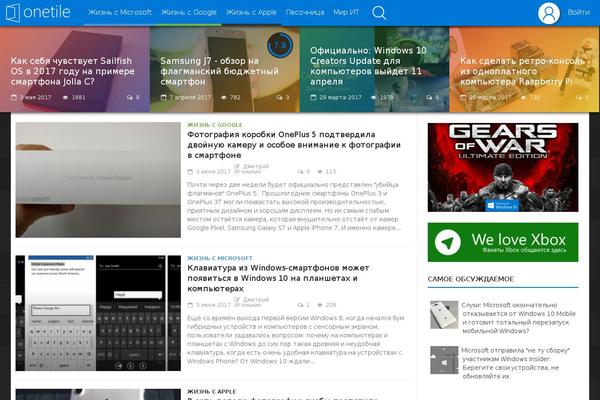Viewport: 600px width, 400px height.
Task: Open the Жизнь с Google menu item
Action: pos(189,12)
